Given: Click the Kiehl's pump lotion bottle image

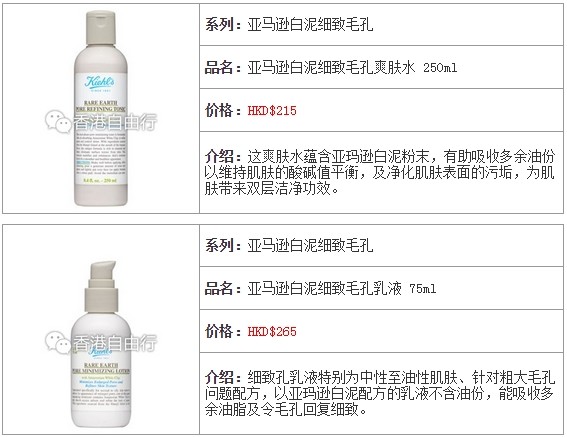Looking at the screenshot, I should (101, 344).
